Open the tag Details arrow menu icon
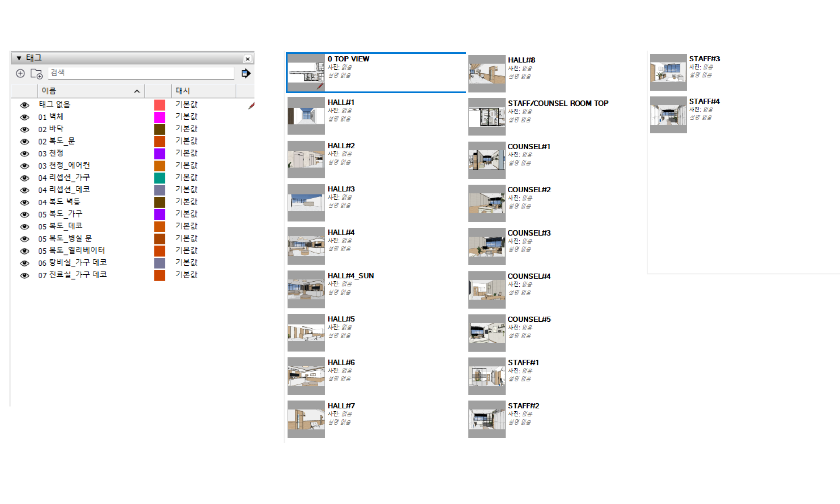This screenshot has height=504, width=840. coord(246,73)
